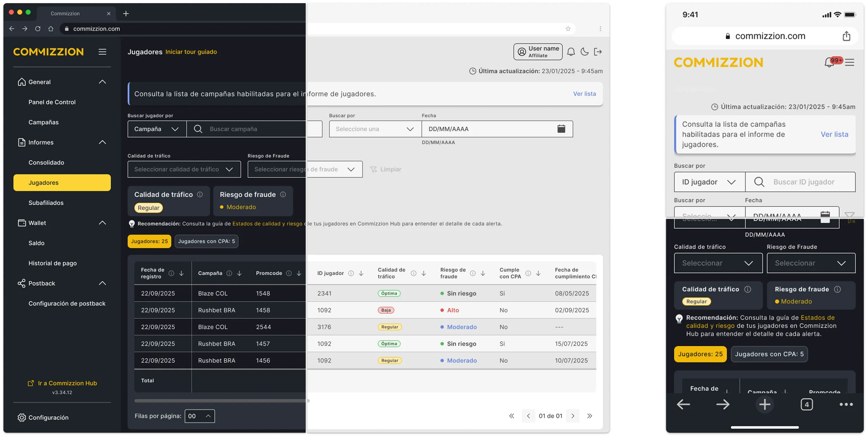Sort the Campaña column
This screenshot has width=868, height=438.
[239, 273]
